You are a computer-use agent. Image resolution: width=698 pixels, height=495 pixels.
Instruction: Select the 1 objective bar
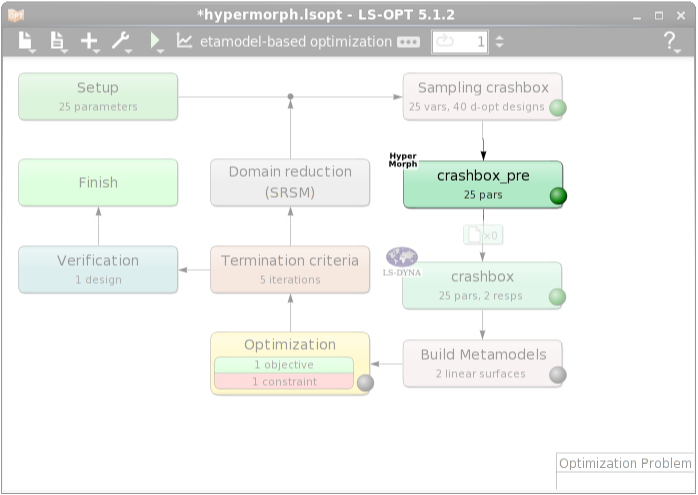tap(284, 365)
